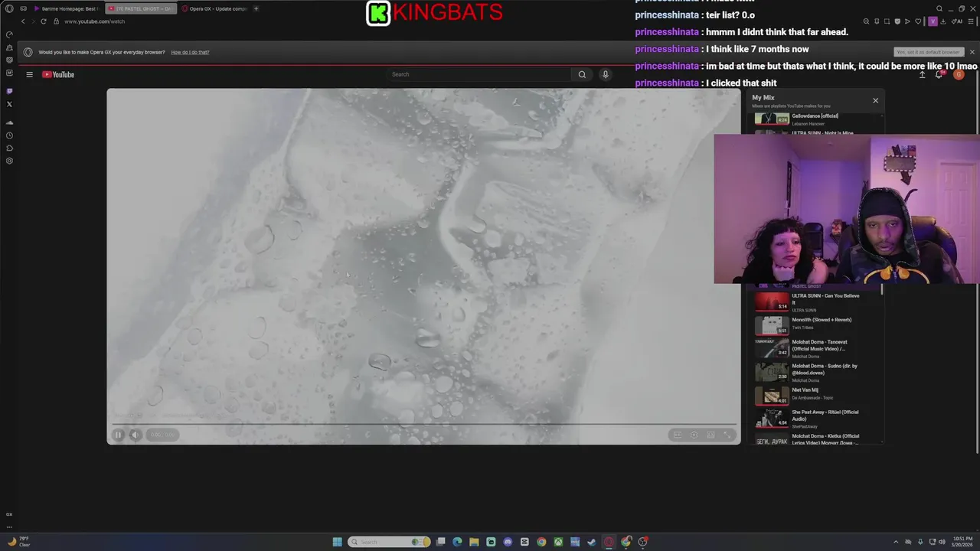The height and width of the screenshot is (551, 980).
Task: Dismiss the default browser prompt bar
Action: click(972, 52)
